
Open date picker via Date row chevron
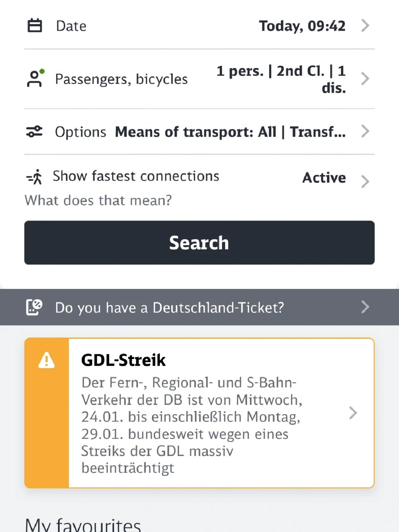coord(365,25)
